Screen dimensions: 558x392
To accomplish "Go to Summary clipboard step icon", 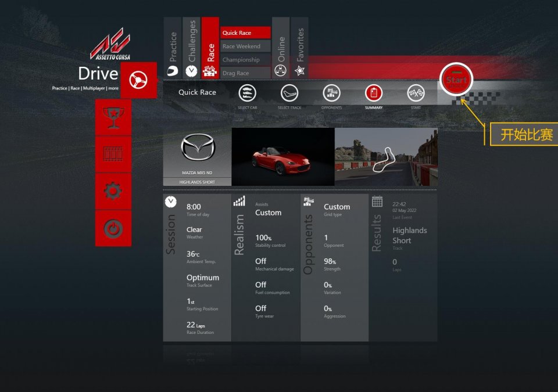I will tap(374, 93).
